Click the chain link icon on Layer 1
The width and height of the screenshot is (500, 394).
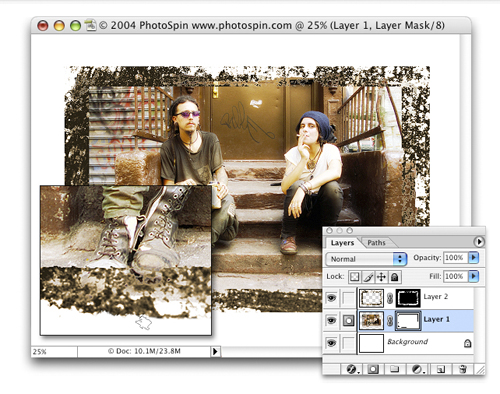390,321
